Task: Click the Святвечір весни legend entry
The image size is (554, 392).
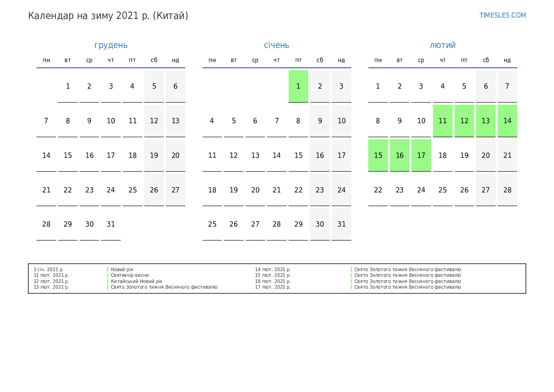Action: (x=129, y=275)
